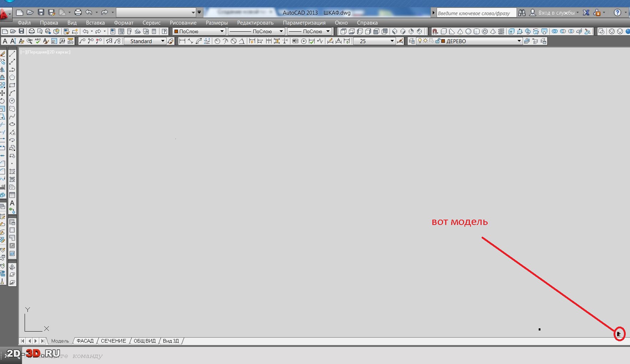Click the keyword search input field
This screenshot has width=630, height=364.
click(x=476, y=13)
